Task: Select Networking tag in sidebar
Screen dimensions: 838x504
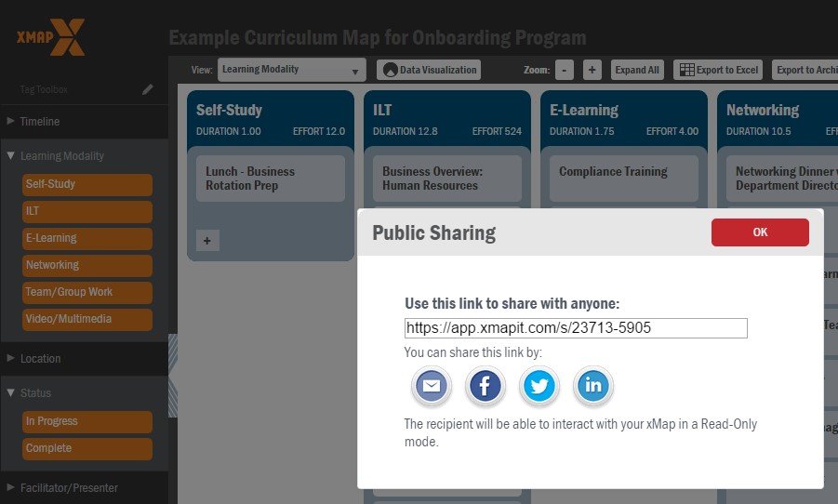Action: click(x=87, y=265)
